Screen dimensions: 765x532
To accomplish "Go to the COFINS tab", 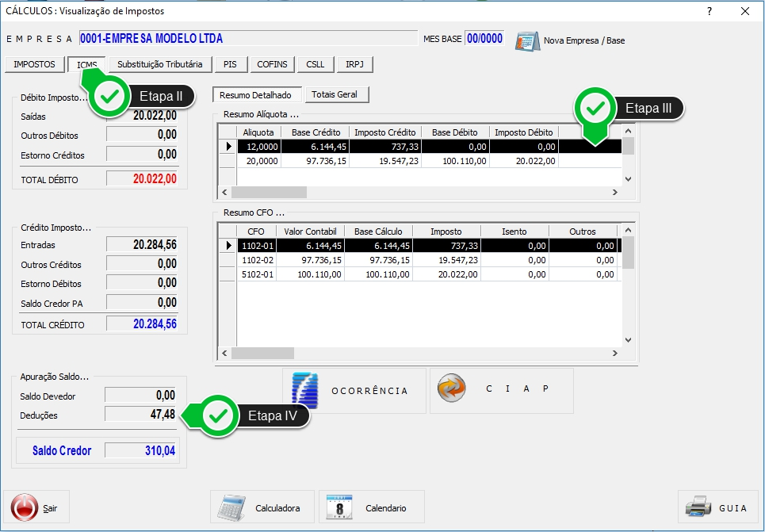I will point(273,64).
